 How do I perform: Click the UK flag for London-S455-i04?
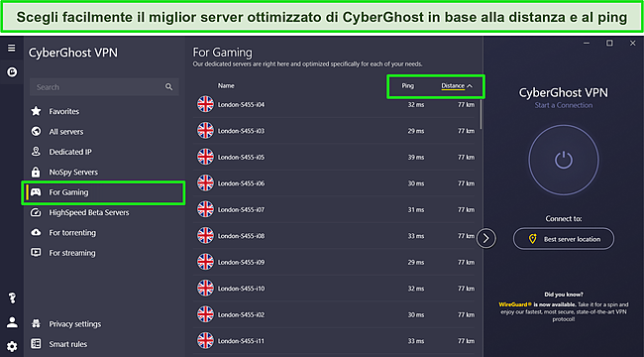pyautogui.click(x=205, y=104)
